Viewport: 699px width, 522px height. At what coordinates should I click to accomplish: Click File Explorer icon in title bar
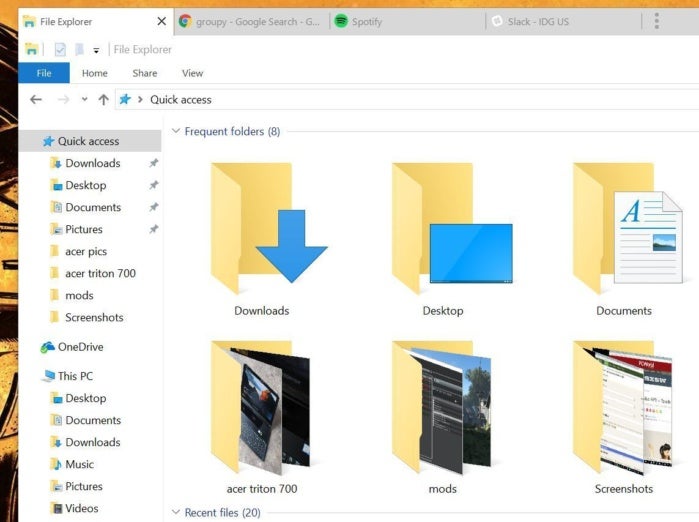click(x=32, y=49)
